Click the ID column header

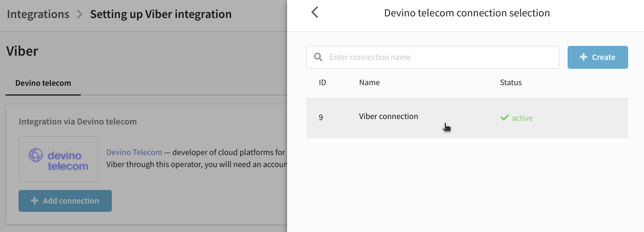point(323,82)
